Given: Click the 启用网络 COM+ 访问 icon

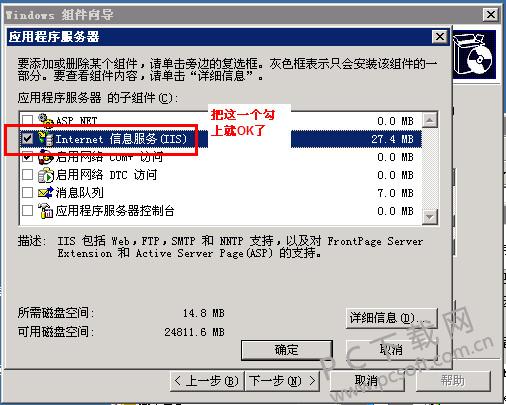Looking at the screenshot, I should coord(46,157).
